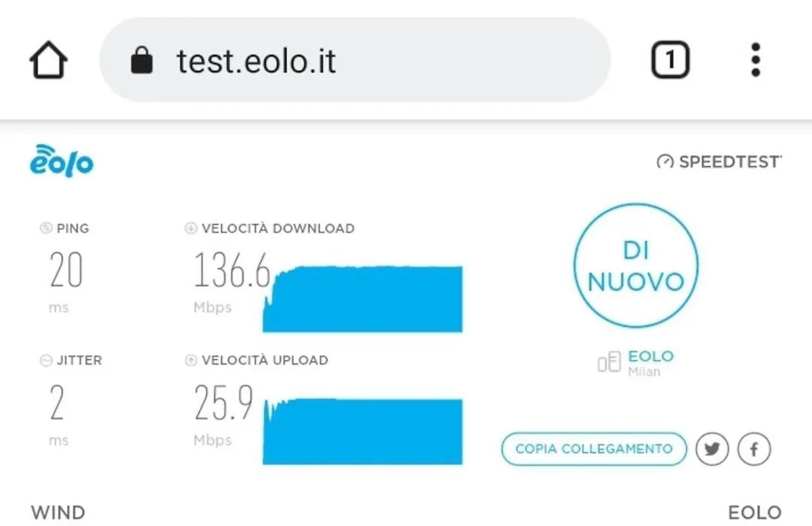Image resolution: width=812 pixels, height=526 pixels.
Task: Share result on Twitter
Action: [712, 449]
